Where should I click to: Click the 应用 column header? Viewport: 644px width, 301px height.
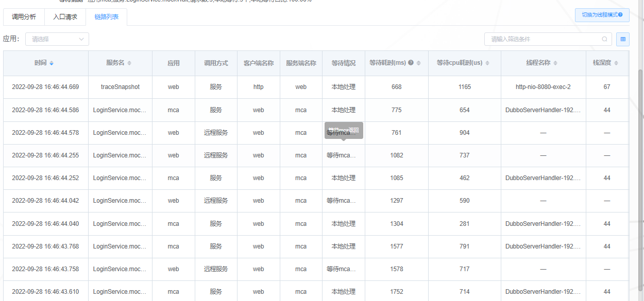(174, 63)
